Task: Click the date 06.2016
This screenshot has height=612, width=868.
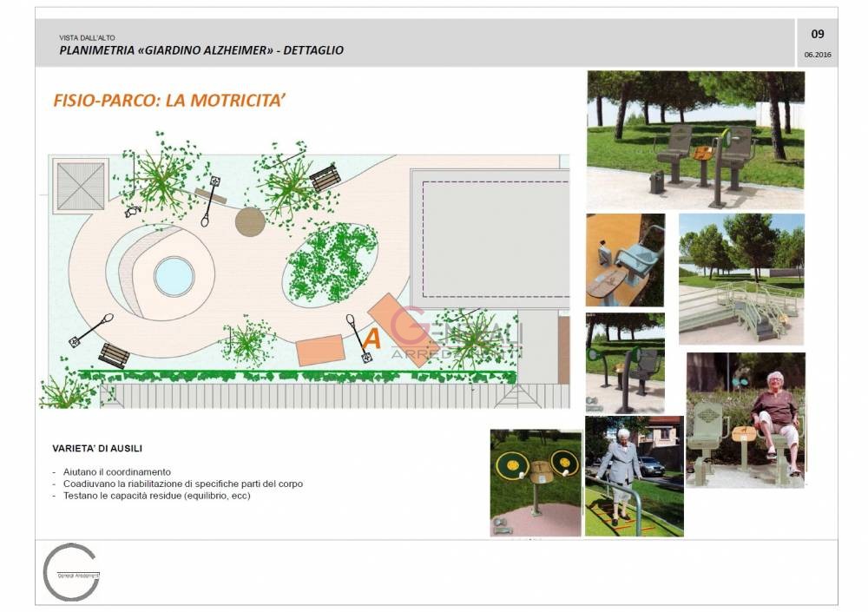Action: (818, 55)
